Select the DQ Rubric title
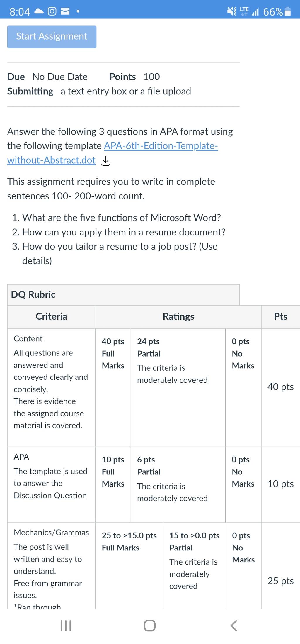 [x=33, y=294]
